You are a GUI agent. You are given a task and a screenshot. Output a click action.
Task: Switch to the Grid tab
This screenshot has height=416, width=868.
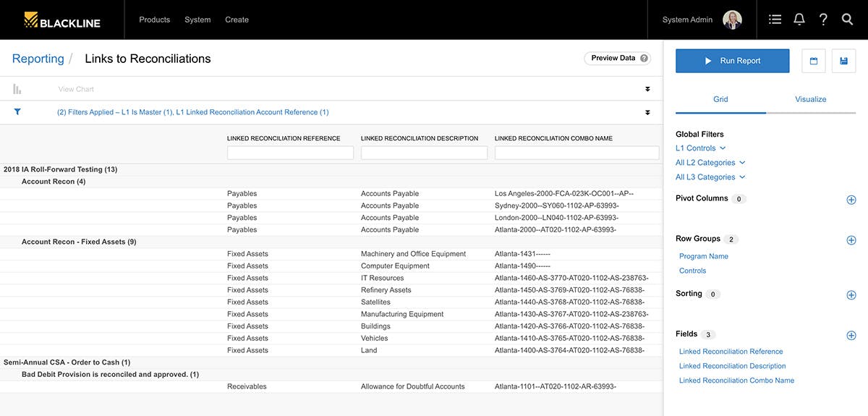[x=720, y=99]
